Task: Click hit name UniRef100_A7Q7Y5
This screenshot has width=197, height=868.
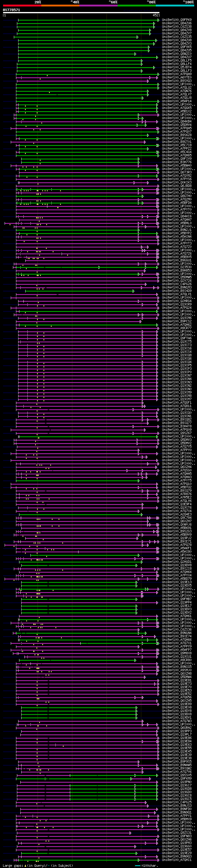Action: point(177,446)
